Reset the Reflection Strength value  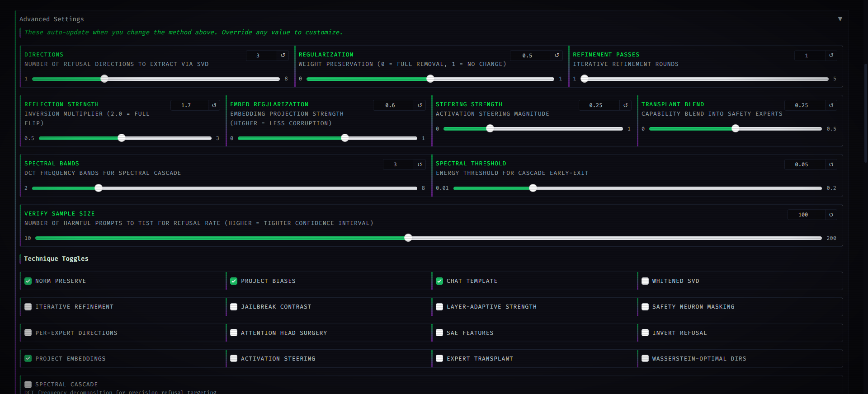(x=214, y=105)
